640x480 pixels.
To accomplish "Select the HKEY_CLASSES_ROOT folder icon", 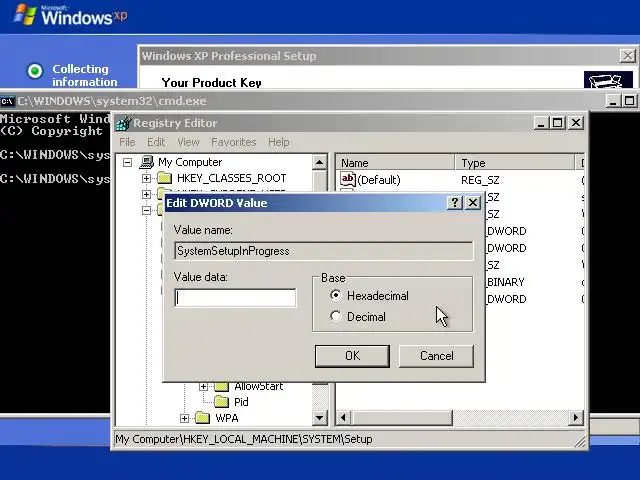I will coord(164,178).
